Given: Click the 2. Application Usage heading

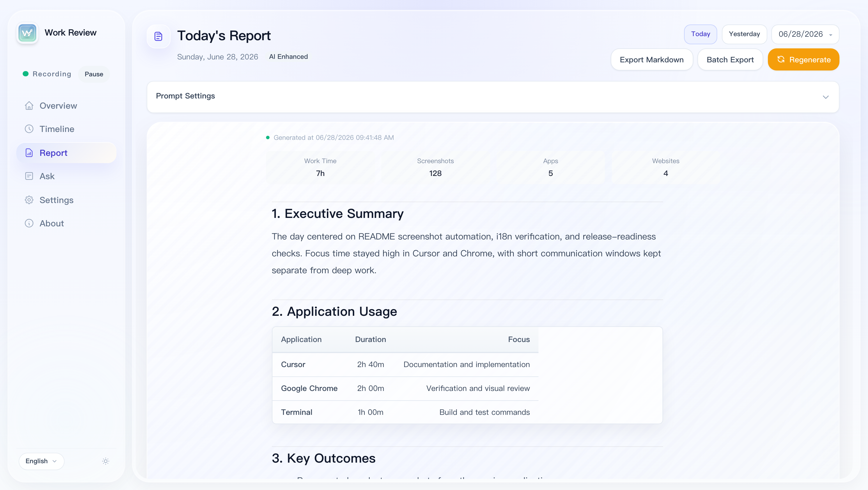Looking at the screenshot, I should click(x=334, y=312).
